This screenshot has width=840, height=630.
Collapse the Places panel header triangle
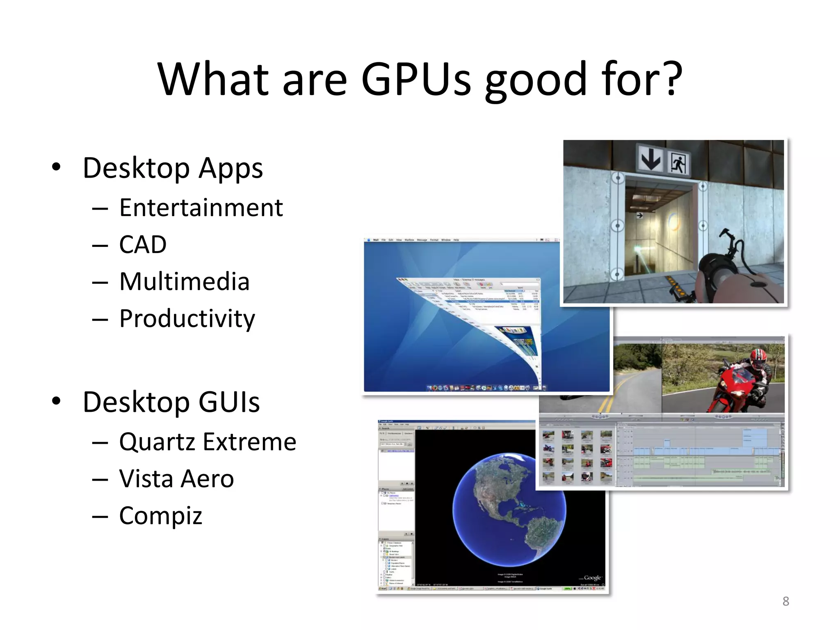380,489
